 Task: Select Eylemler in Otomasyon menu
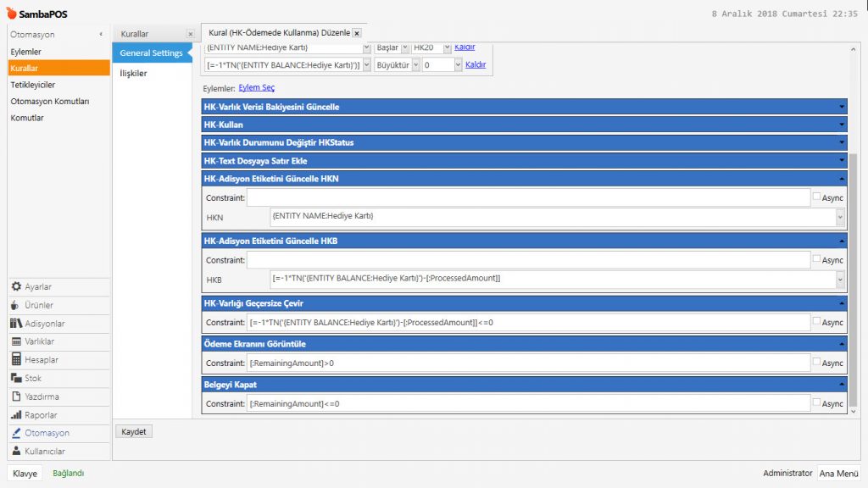pos(25,52)
